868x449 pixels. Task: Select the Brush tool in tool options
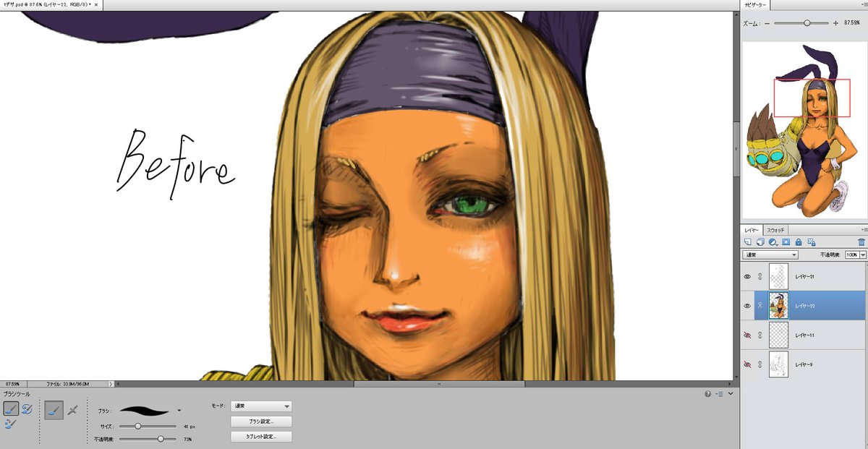click(10, 409)
